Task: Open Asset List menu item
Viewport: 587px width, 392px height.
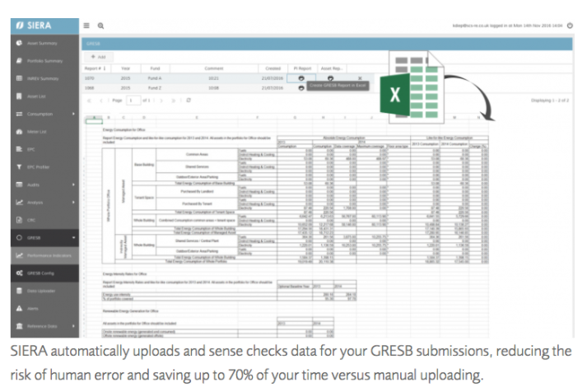Action: [44, 96]
